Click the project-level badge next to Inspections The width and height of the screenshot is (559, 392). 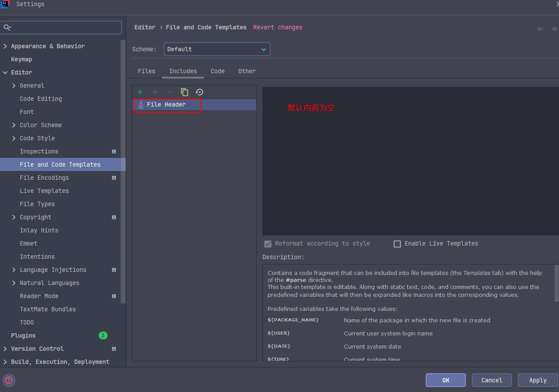(114, 151)
